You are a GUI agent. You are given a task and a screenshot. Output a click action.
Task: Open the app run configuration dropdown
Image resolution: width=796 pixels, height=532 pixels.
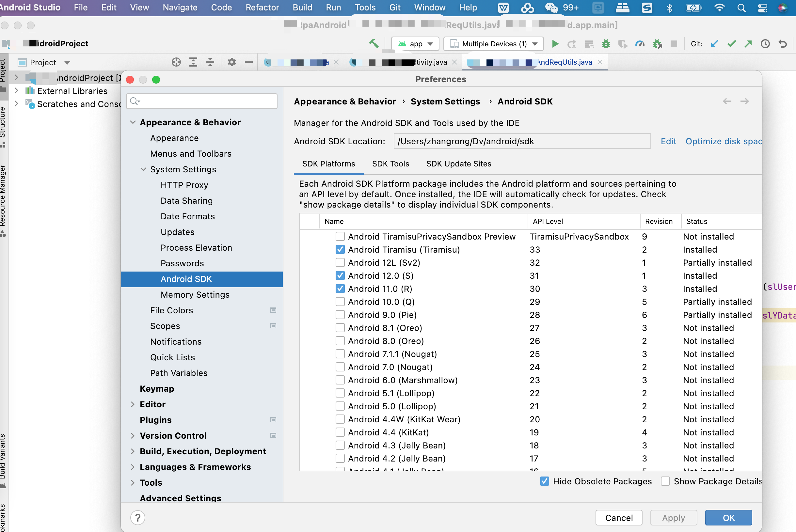pos(415,44)
